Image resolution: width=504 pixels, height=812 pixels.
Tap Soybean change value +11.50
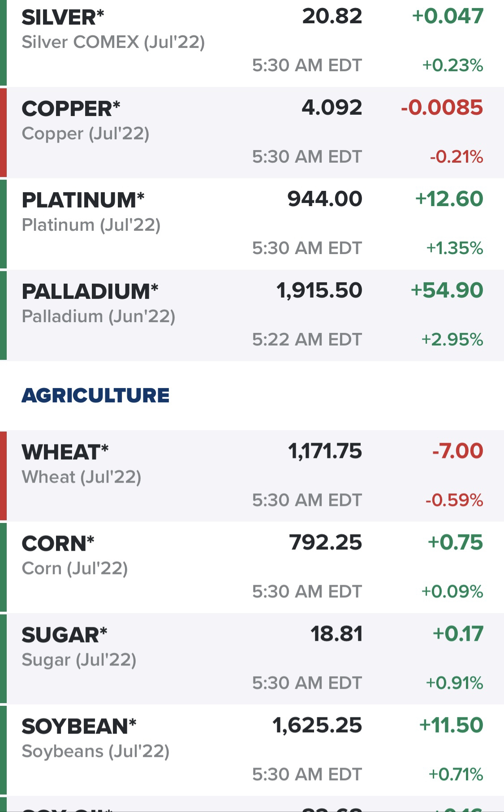(x=451, y=725)
